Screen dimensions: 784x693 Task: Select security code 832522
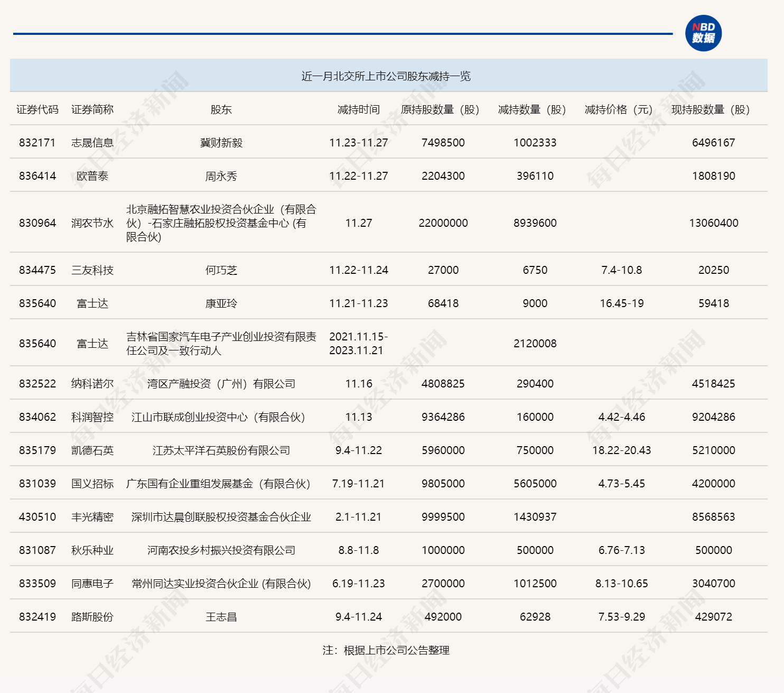[38, 384]
